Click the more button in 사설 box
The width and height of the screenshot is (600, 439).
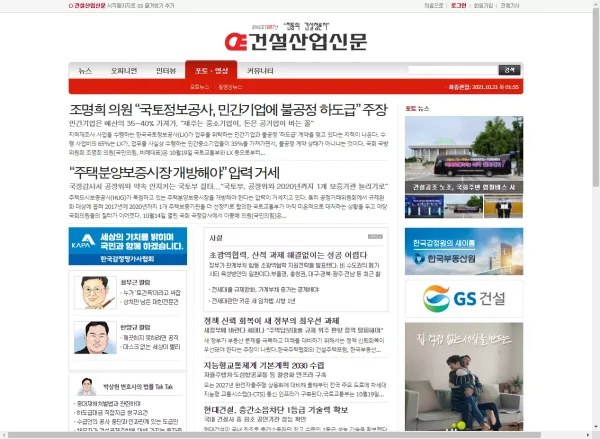pos(375,237)
